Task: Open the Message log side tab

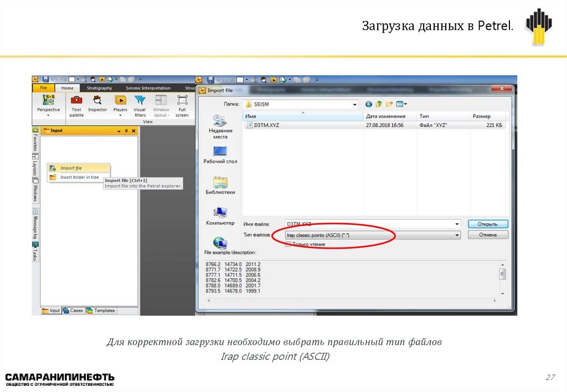Action: [x=35, y=224]
